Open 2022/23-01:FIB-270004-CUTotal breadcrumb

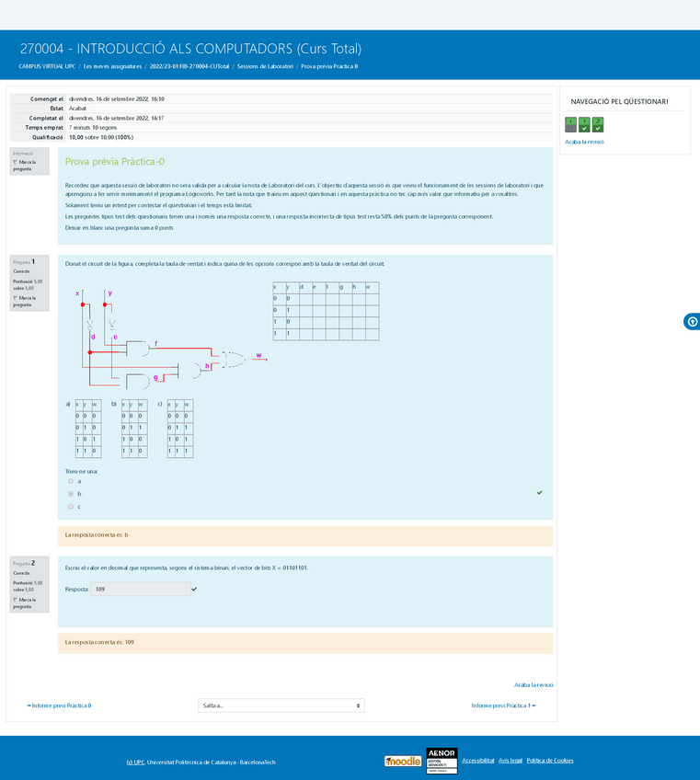point(189,66)
